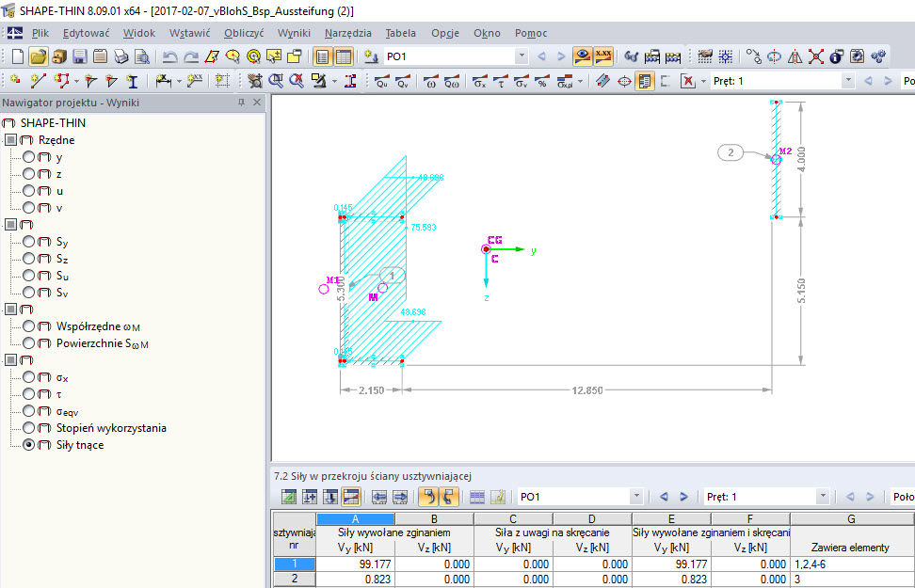Image resolution: width=915 pixels, height=588 pixels.
Task: Open red X delete icon dropdown arrow
Action: [703, 81]
